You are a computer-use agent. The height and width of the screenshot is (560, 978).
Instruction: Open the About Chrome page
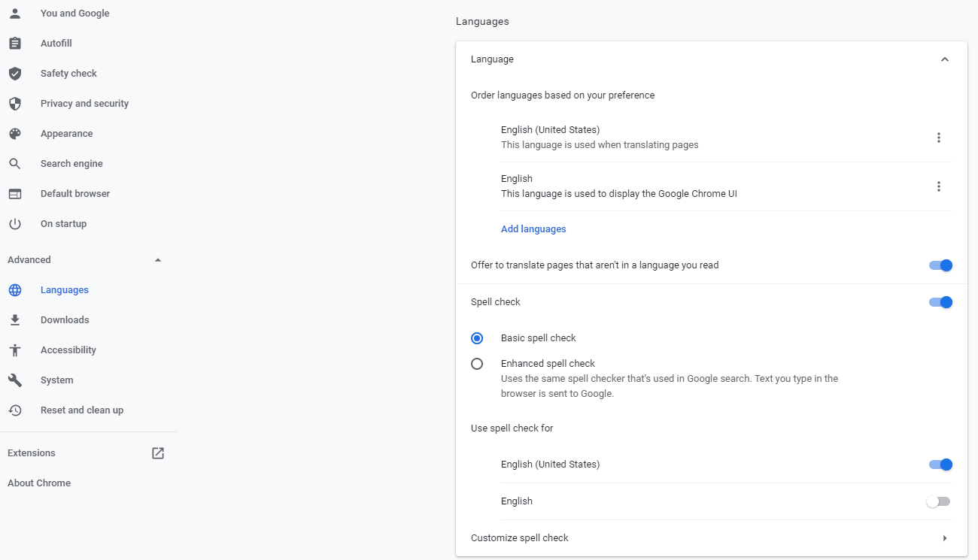tap(39, 483)
